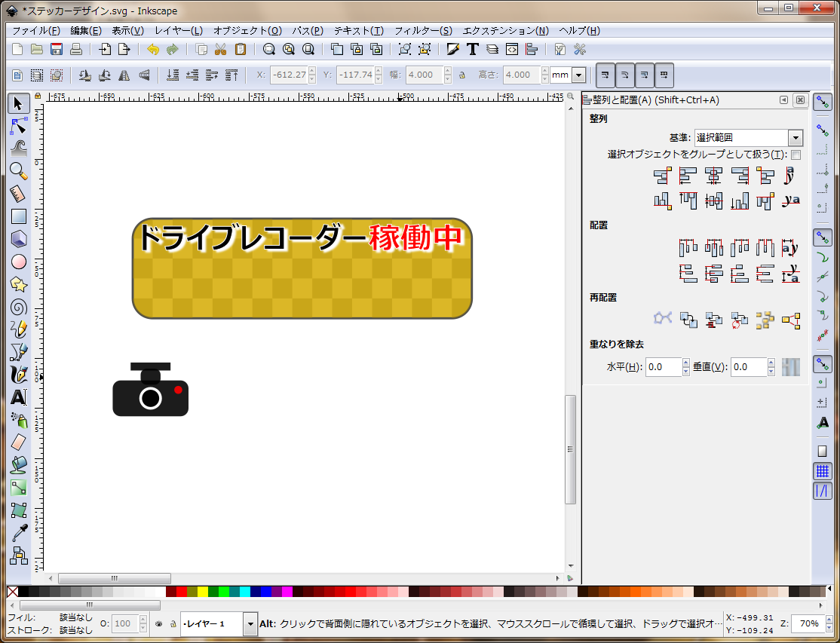Click the horizontal overlap value field
Image resolution: width=840 pixels, height=643 pixels.
663,367
